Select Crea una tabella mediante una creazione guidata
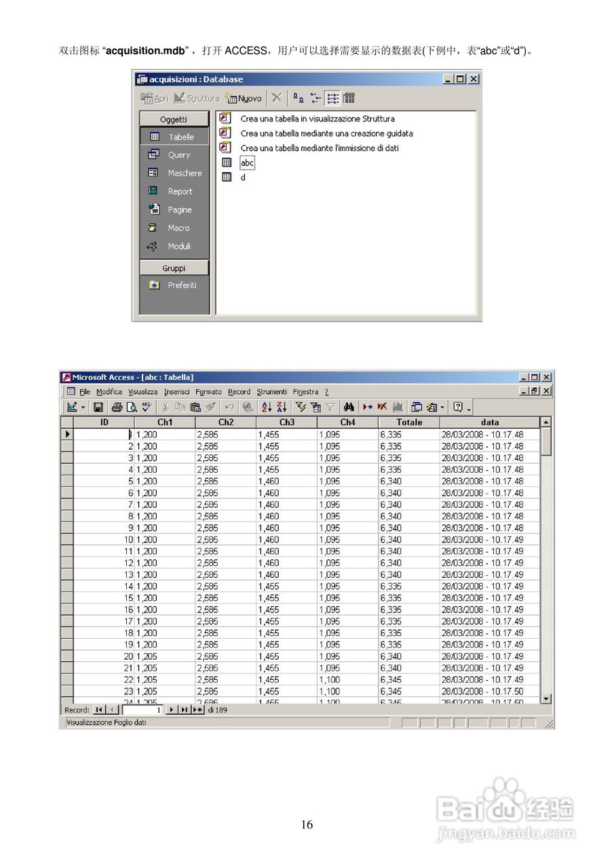 [327, 133]
